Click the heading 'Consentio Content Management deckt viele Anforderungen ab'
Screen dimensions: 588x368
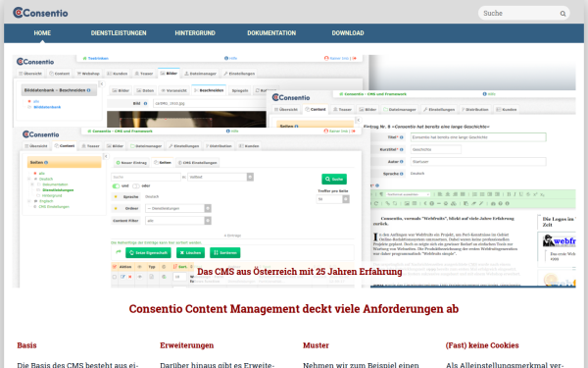coord(294,309)
